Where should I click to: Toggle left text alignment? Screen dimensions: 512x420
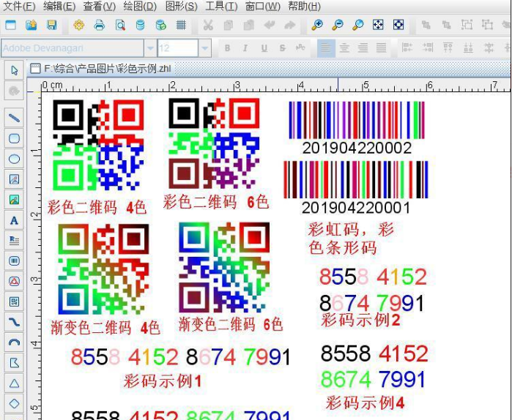(326, 48)
